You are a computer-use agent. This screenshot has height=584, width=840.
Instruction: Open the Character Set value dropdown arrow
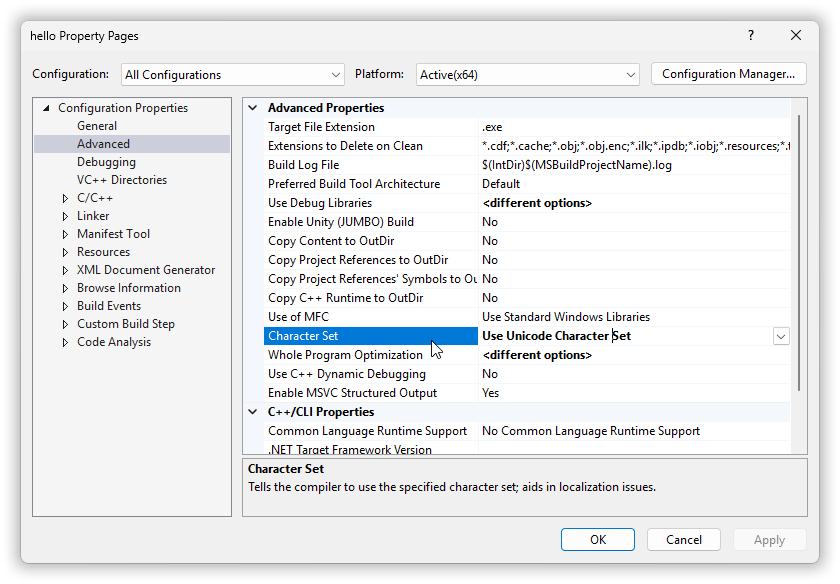(781, 337)
